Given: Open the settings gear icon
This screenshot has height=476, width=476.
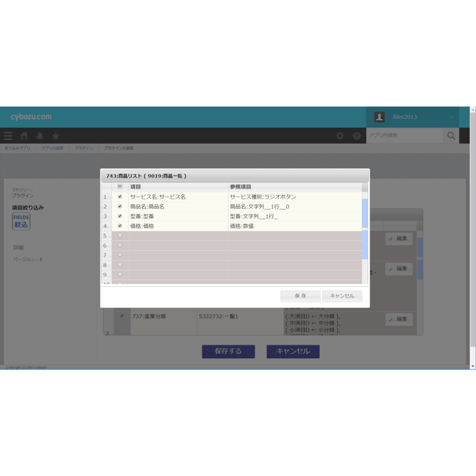Looking at the screenshot, I should point(340,136).
